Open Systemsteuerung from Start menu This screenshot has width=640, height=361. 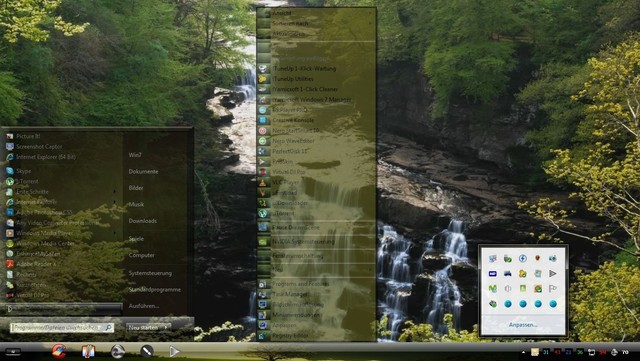click(150, 273)
